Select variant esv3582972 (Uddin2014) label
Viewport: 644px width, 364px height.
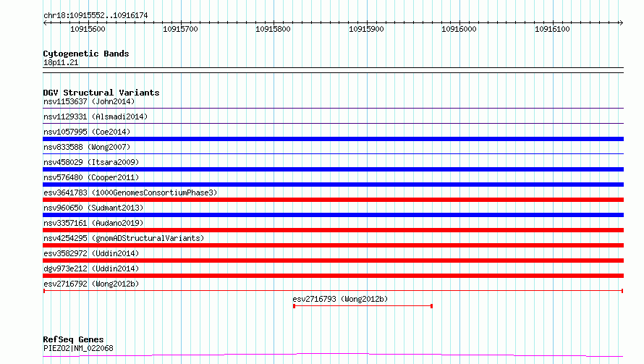click(x=91, y=253)
